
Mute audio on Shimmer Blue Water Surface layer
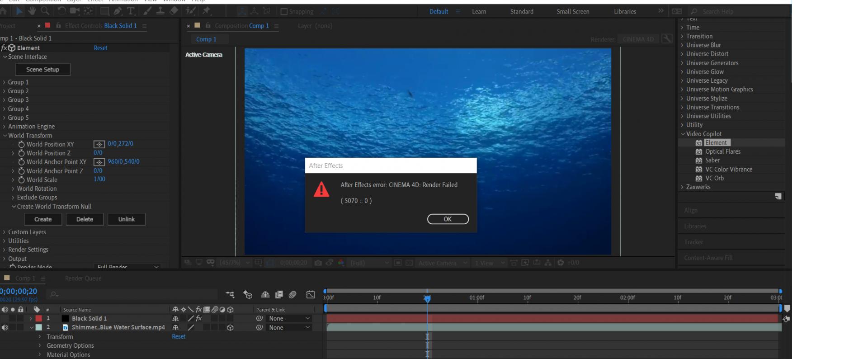pos(5,327)
